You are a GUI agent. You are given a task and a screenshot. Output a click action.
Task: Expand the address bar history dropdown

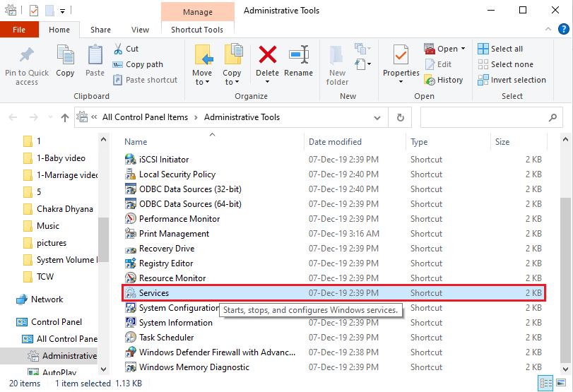[x=377, y=118]
